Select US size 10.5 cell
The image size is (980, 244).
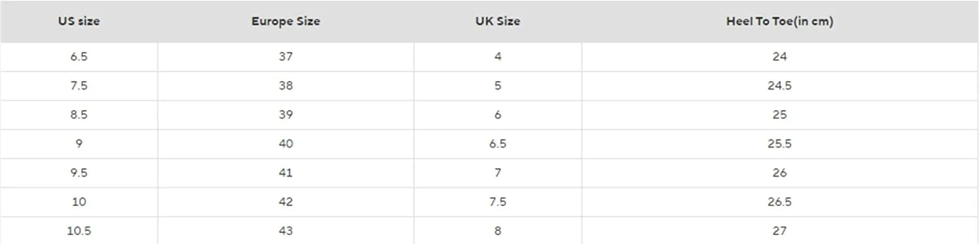click(79, 230)
